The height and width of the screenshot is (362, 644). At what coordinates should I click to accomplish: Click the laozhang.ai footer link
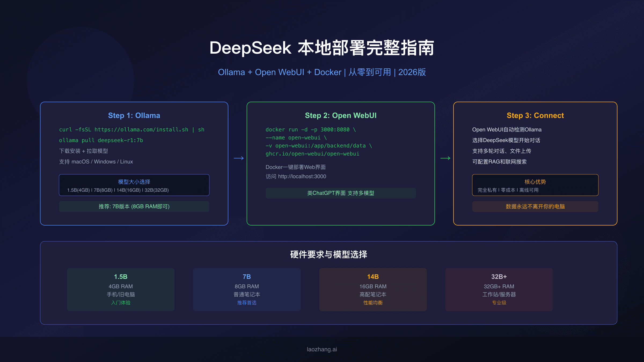tap(322, 349)
